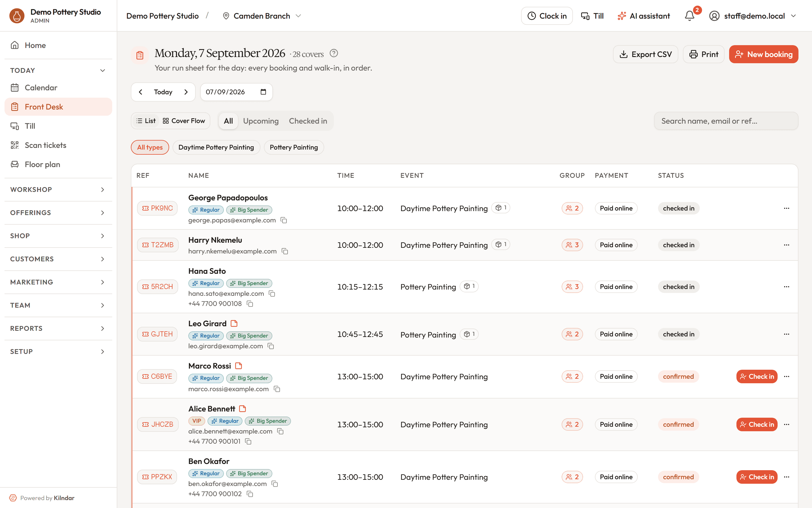The width and height of the screenshot is (812, 508).
Task: Go to previous day arrow
Action: [x=141, y=92]
